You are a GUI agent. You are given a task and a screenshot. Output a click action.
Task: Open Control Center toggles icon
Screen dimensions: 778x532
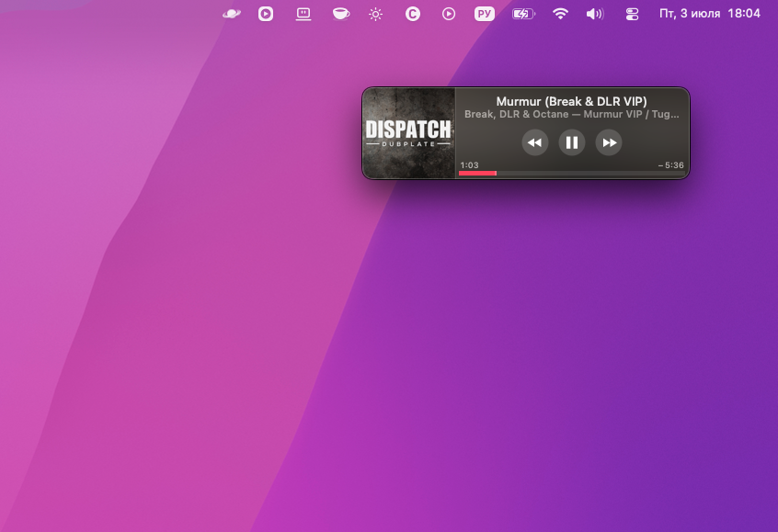(632, 14)
